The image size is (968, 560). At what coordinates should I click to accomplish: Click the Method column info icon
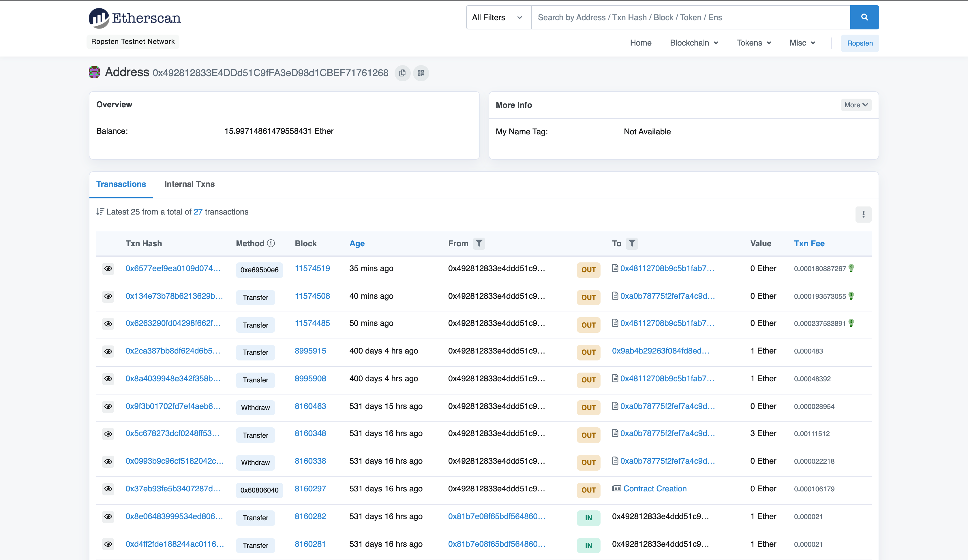(x=271, y=243)
